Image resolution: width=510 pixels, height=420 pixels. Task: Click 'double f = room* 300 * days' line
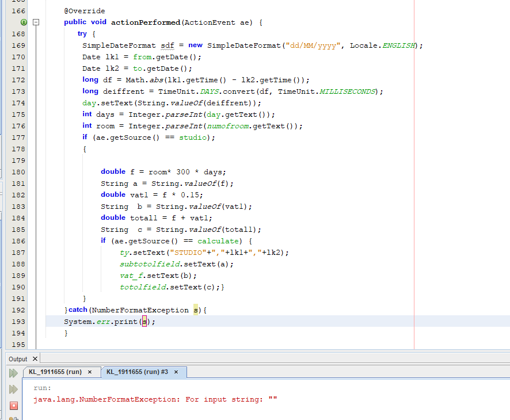tap(163, 172)
